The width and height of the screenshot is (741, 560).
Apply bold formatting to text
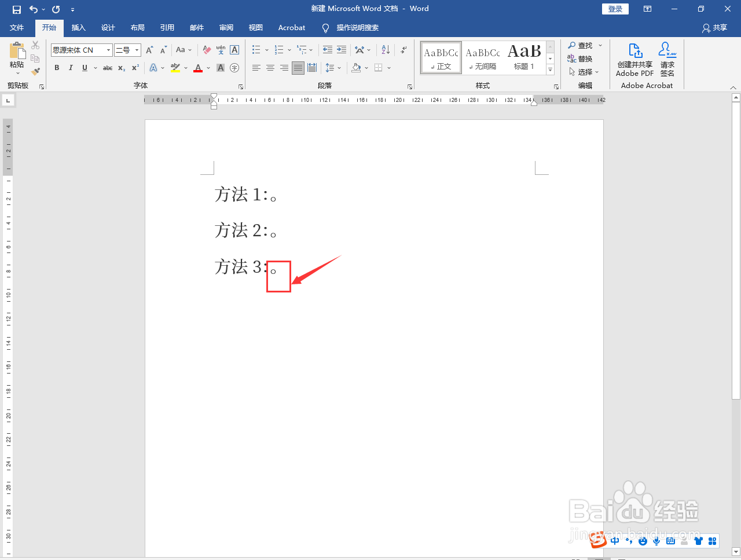[56, 68]
